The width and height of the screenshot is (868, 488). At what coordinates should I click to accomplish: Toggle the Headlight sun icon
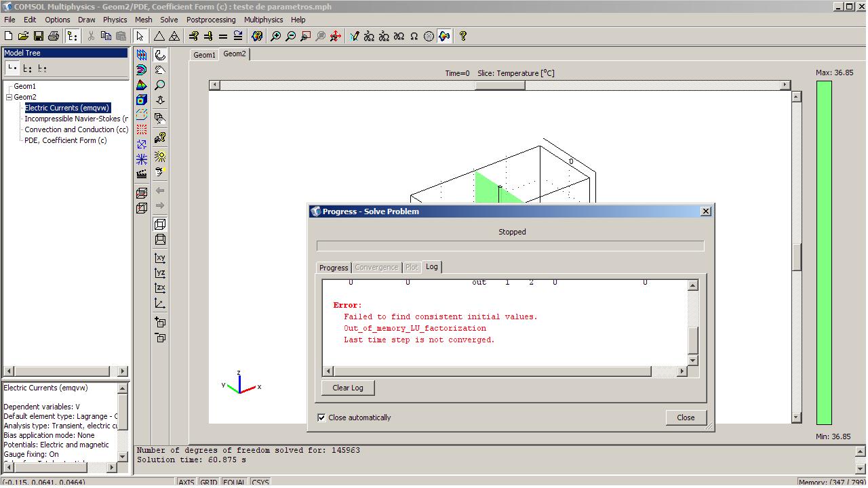point(160,155)
